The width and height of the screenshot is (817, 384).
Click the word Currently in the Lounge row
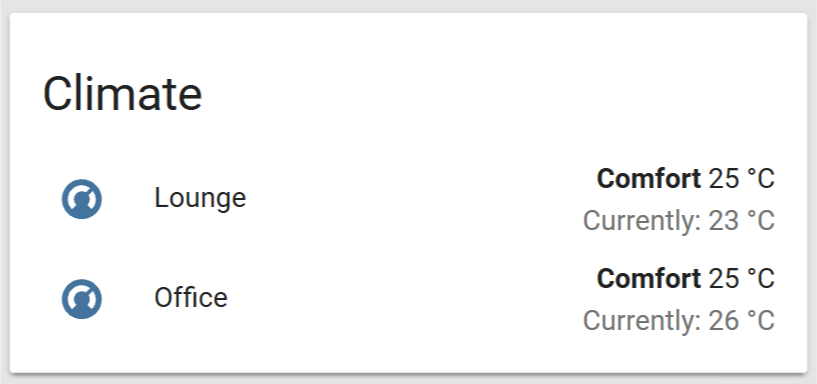point(641,222)
